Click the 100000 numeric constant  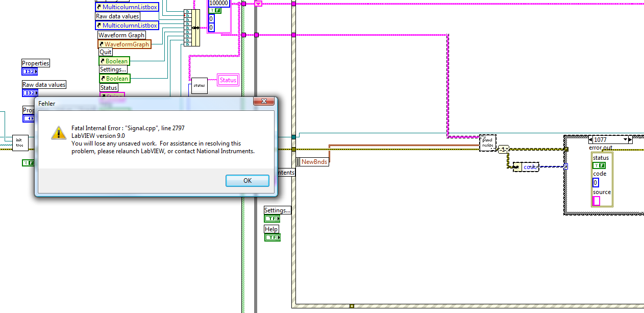219,3
